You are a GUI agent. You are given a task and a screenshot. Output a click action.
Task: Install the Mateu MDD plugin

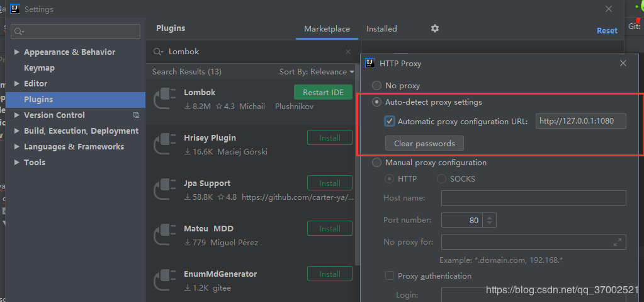click(330, 228)
